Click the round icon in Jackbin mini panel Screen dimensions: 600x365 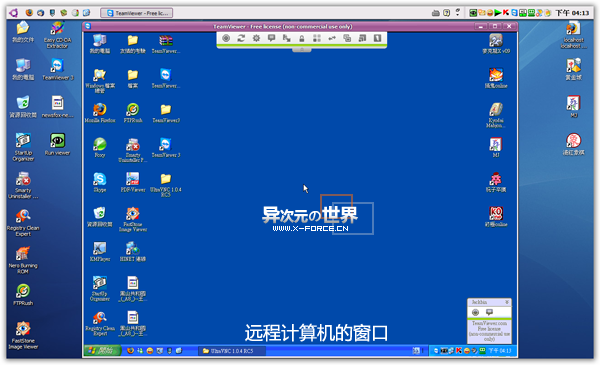(475, 313)
